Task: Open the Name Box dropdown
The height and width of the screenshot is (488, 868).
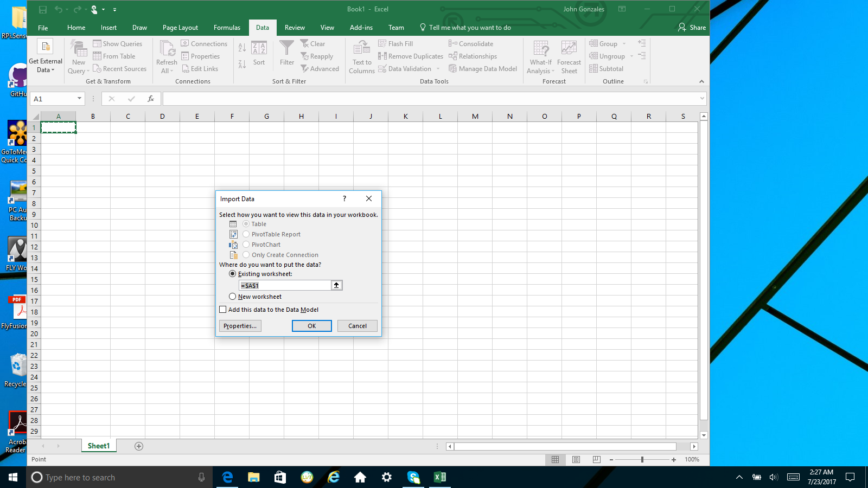Action: tap(78, 99)
